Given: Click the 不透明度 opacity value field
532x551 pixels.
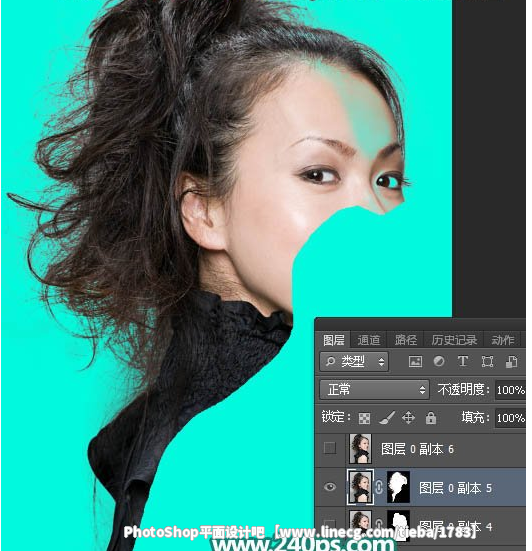Looking at the screenshot, I should click(510, 390).
